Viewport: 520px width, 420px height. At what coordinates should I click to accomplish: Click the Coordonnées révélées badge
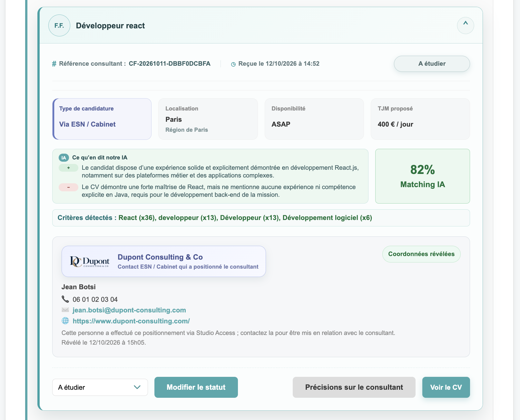coord(421,254)
